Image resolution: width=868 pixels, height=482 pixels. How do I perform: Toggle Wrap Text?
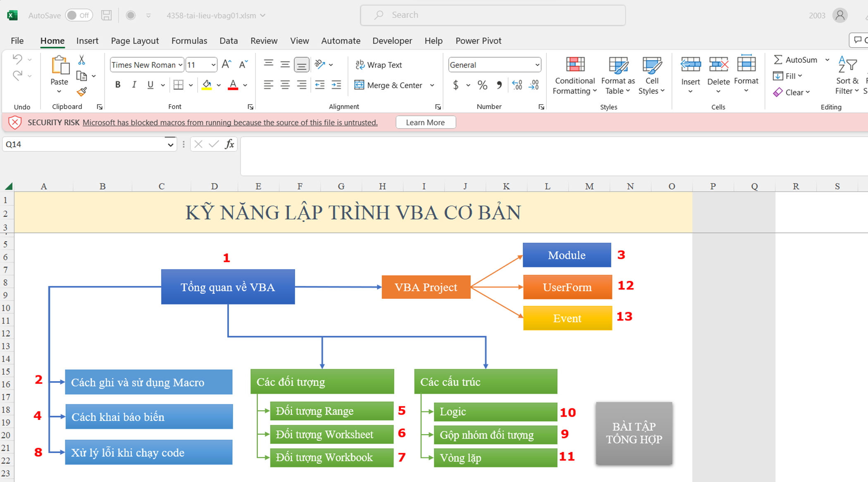[x=379, y=65]
